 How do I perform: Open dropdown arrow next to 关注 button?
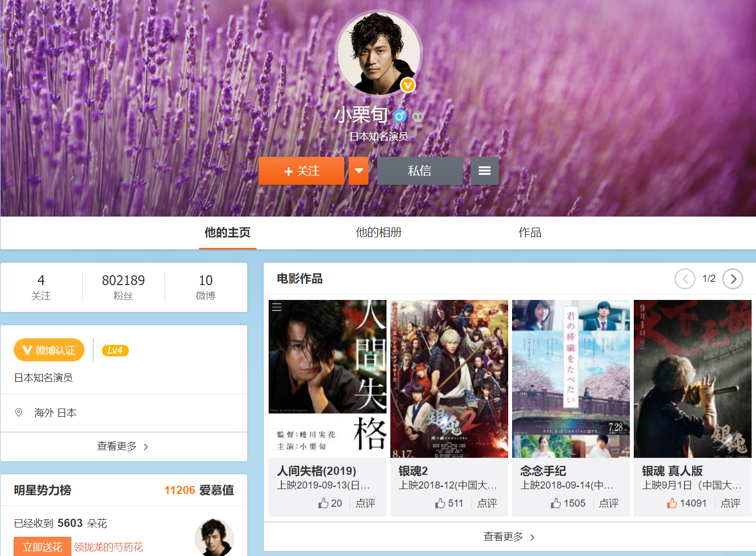tap(359, 171)
